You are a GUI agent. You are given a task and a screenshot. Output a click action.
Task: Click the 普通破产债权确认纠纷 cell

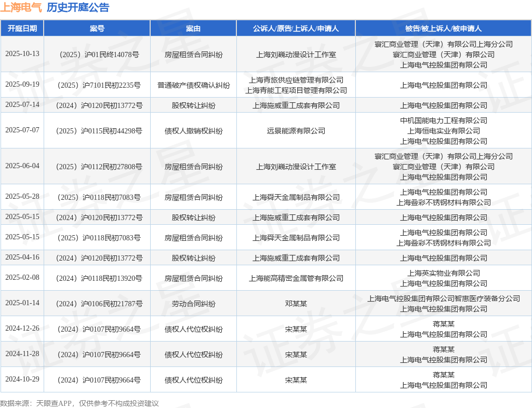point(193,85)
